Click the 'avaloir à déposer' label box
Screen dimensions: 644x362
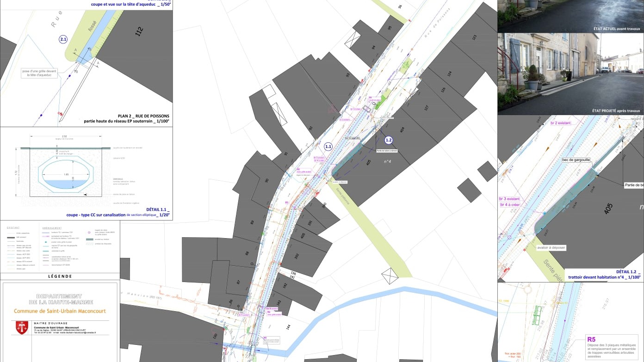coord(551,248)
